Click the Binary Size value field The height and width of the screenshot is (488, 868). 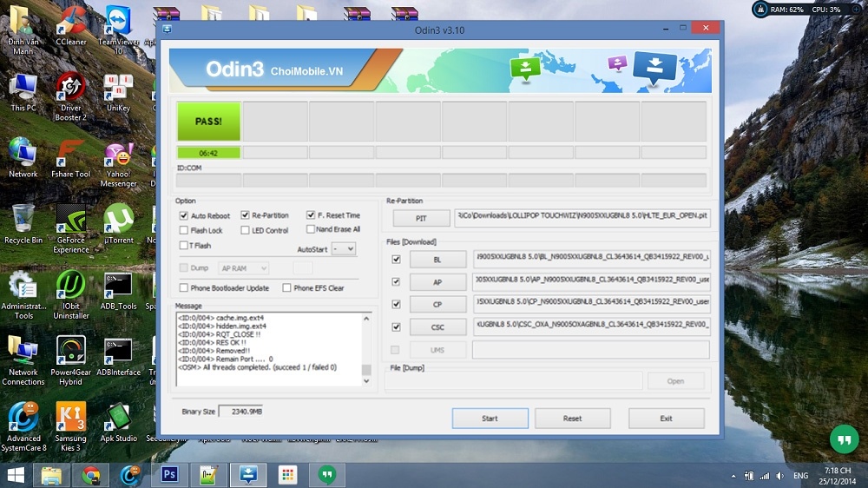(x=240, y=412)
